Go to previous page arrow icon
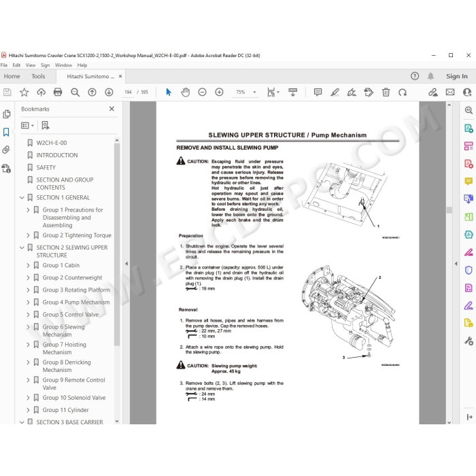 [92, 92]
